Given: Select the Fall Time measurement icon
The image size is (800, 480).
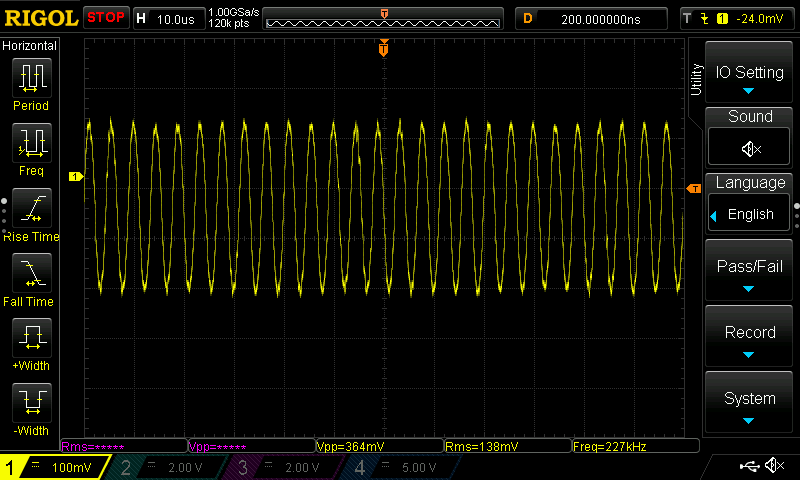Looking at the screenshot, I should (x=32, y=272).
